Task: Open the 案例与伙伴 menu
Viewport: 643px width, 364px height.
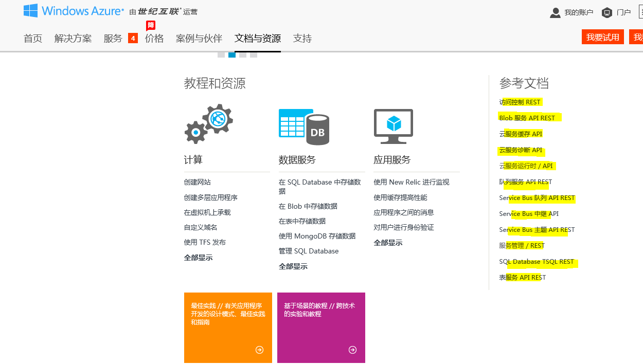Action: 199,39
